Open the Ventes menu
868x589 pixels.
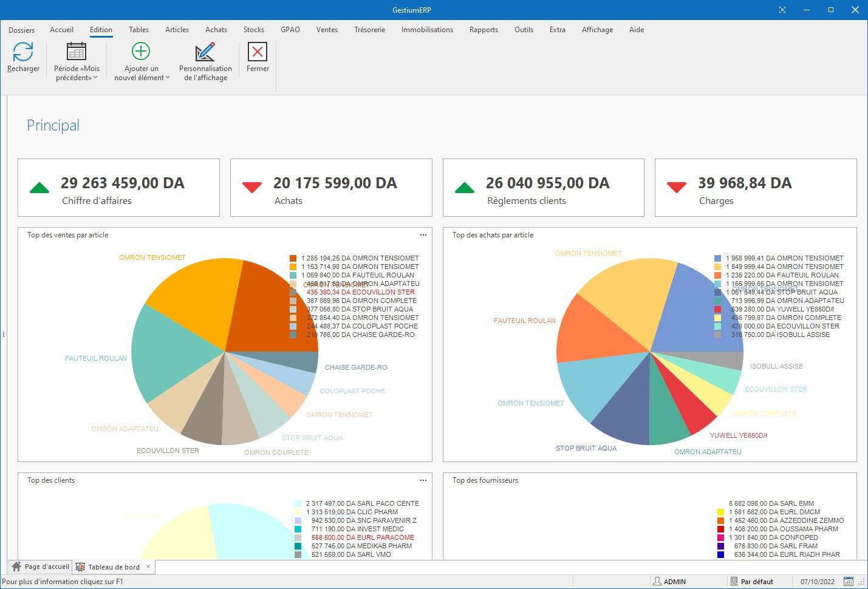(x=327, y=30)
